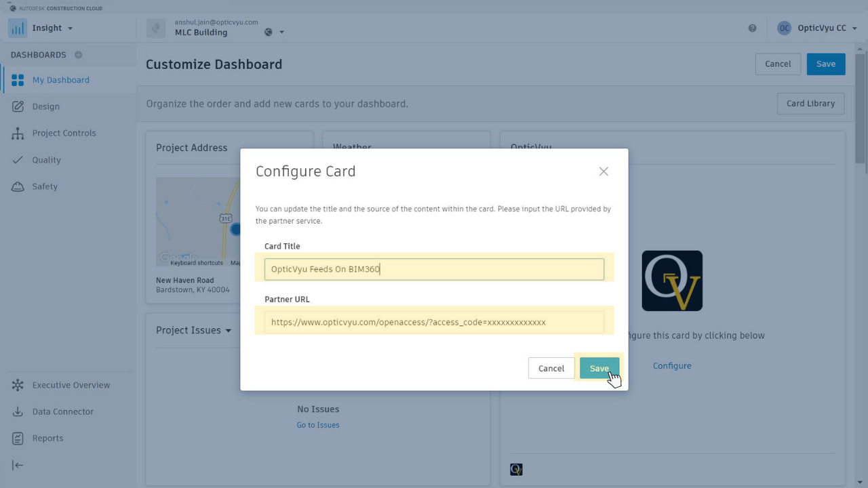Open the Card Library

(810, 104)
